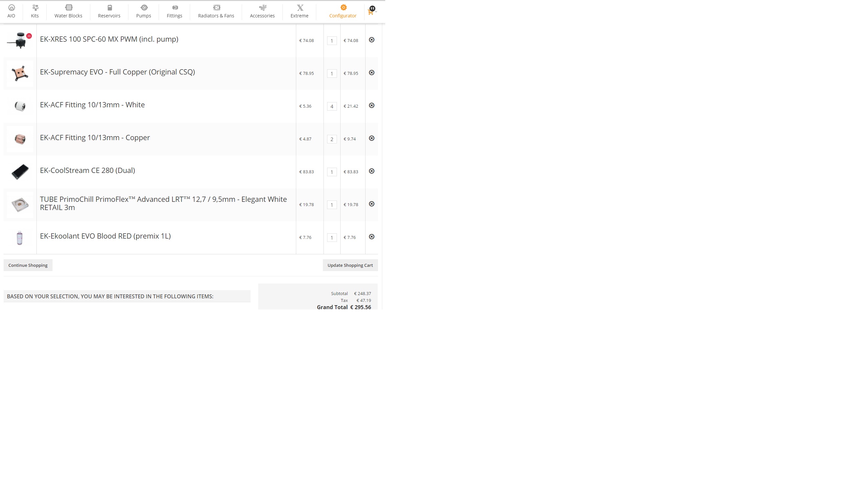Delete the White ACF Fitting item
This screenshot has width=868, height=488.
click(372, 105)
